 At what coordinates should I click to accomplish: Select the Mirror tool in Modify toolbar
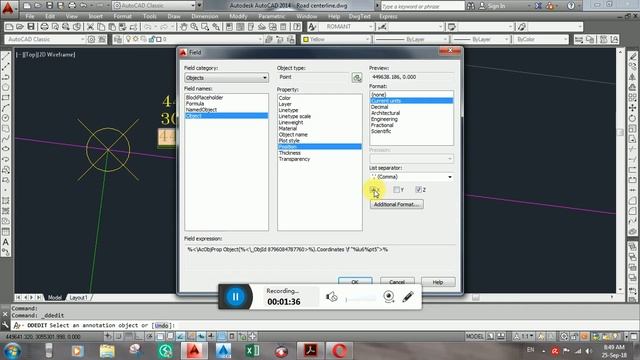[x=633, y=77]
